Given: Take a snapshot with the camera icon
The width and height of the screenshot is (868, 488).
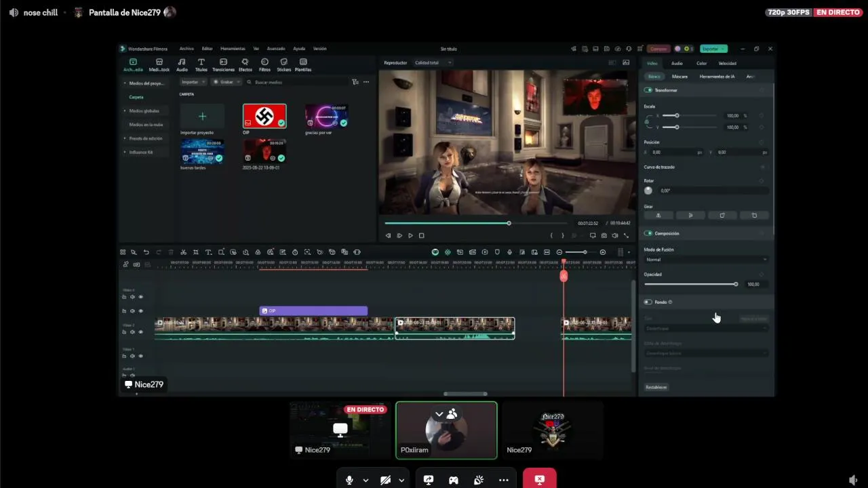Looking at the screenshot, I should tap(604, 235).
